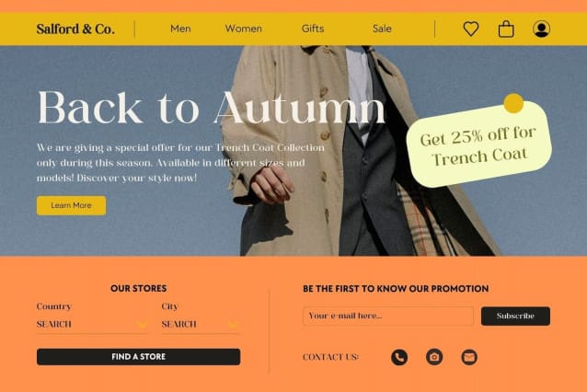Viewport: 587px width, 392px height.
Task: Click the email envelope contact icon
Action: [469, 357]
